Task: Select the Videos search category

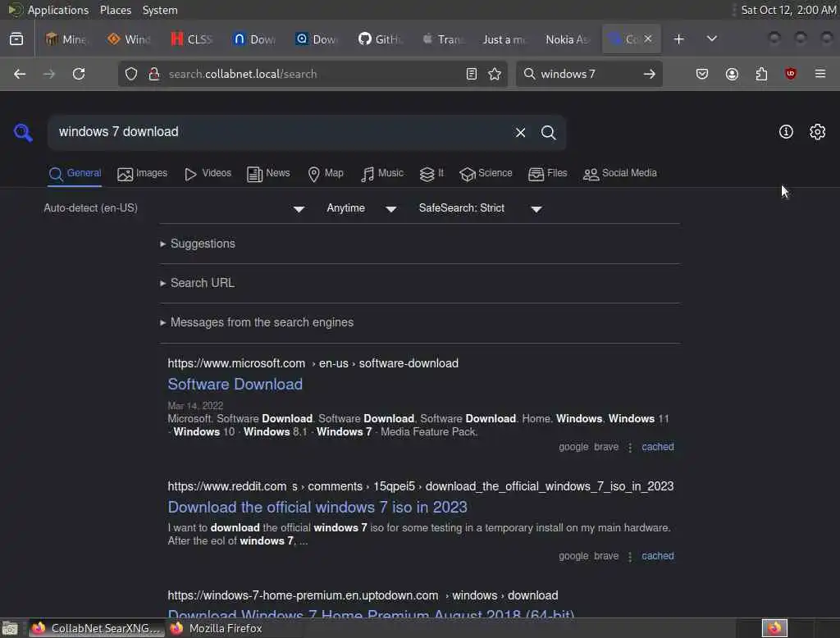Action: click(208, 174)
